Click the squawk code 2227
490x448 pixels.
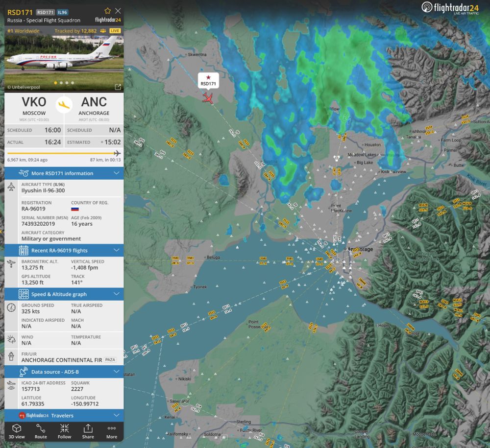(77, 389)
